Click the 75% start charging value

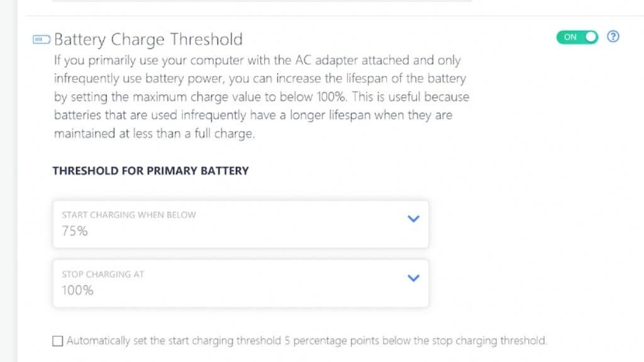tap(75, 231)
